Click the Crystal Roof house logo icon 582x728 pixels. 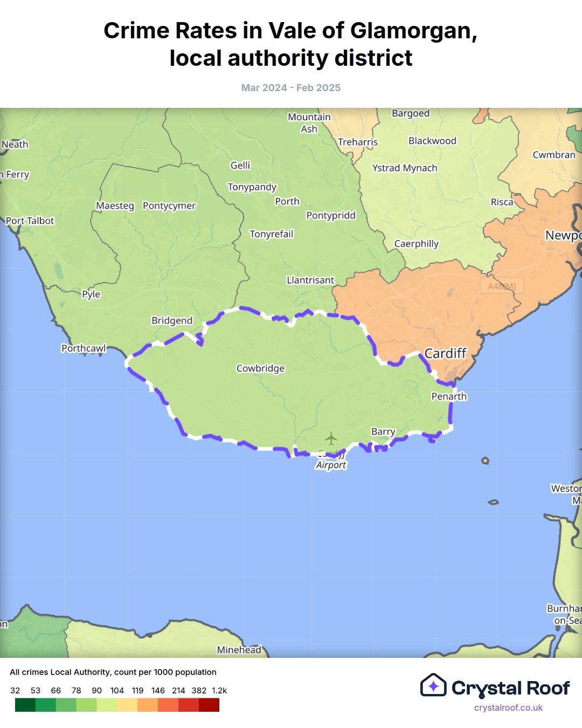(433, 685)
